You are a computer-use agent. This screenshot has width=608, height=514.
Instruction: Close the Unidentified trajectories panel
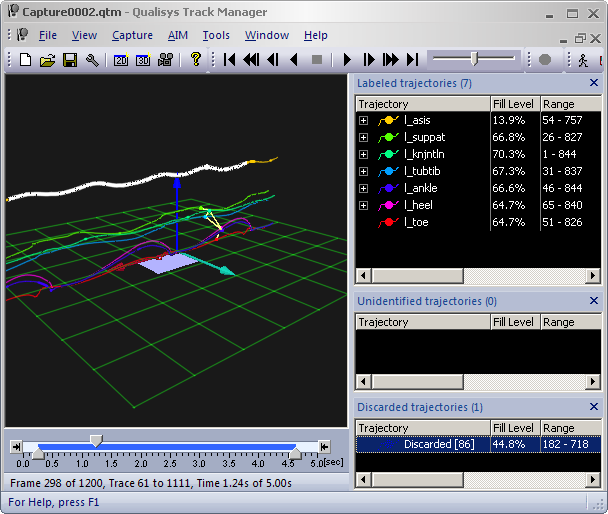(x=593, y=301)
